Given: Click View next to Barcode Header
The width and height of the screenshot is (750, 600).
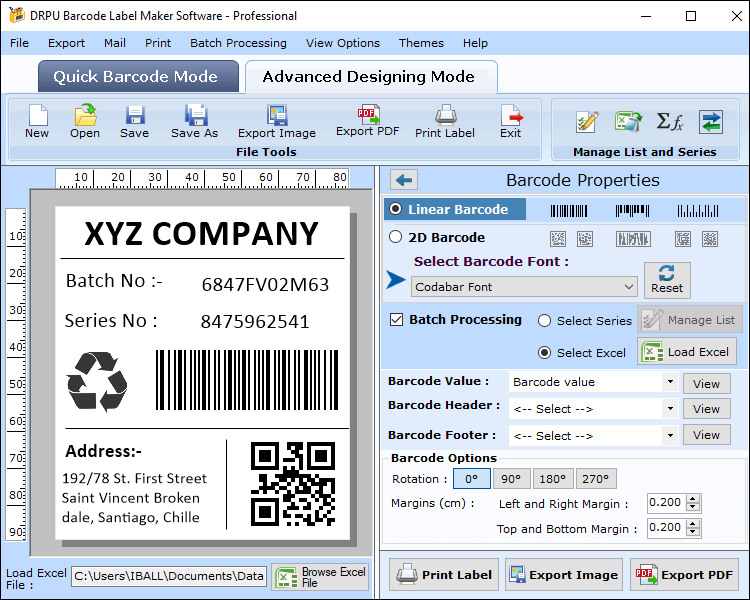Looking at the screenshot, I should pos(706,409).
